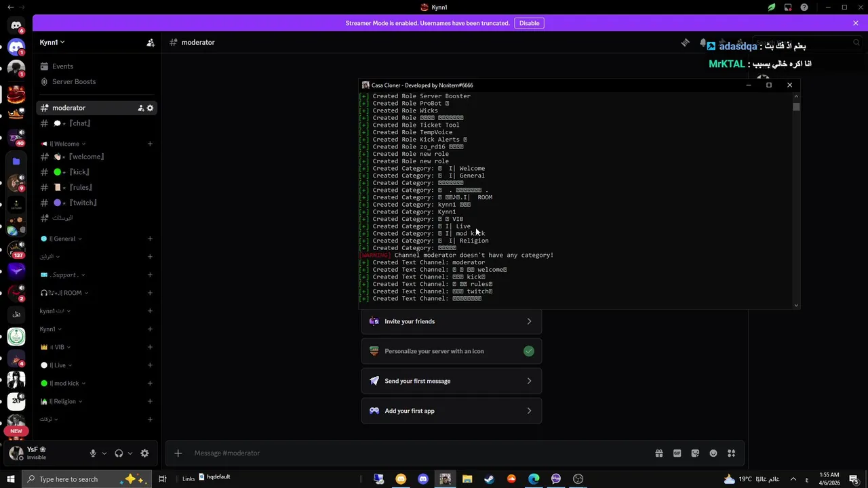The height and width of the screenshot is (488, 868).
Task: Open Steam from the Windows taskbar
Action: 489,479
